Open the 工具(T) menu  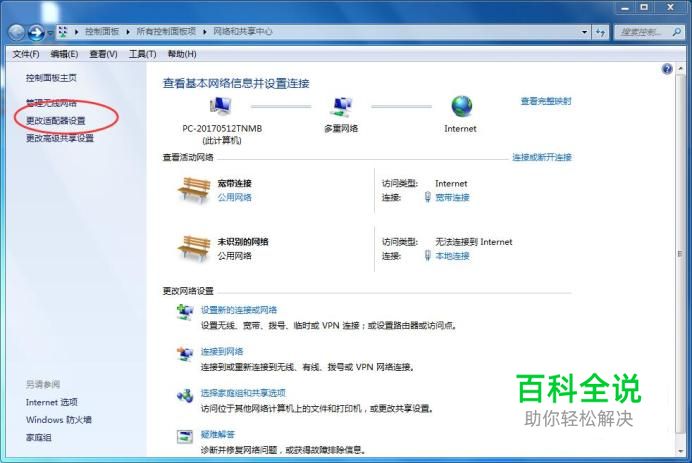click(142, 54)
